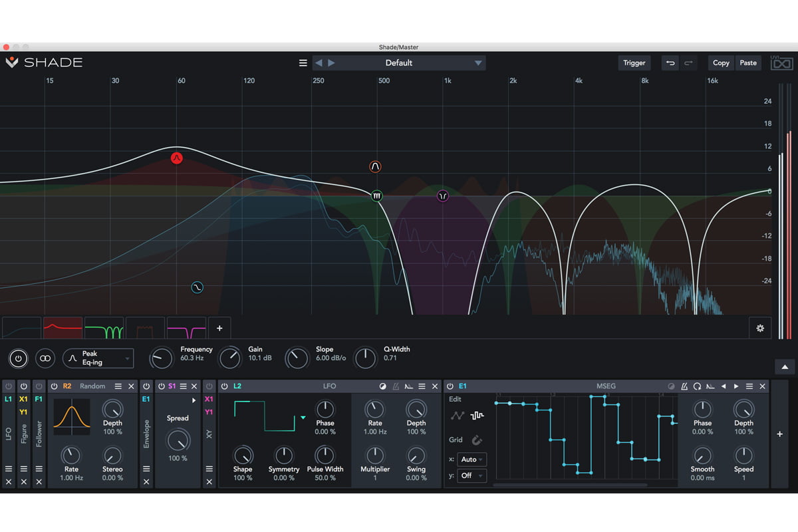
Task: Click the Random distribution curve display
Action: pyautogui.click(x=71, y=416)
